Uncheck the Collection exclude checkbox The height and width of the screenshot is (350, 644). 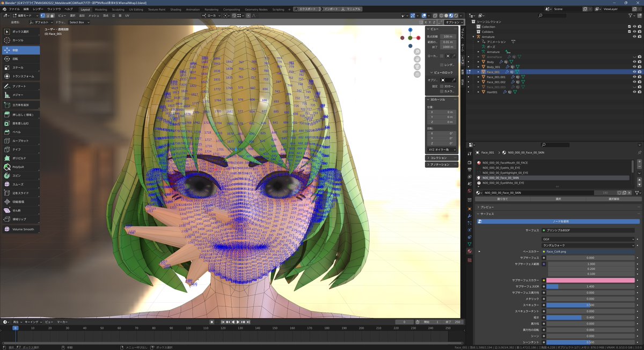pyautogui.click(x=630, y=27)
